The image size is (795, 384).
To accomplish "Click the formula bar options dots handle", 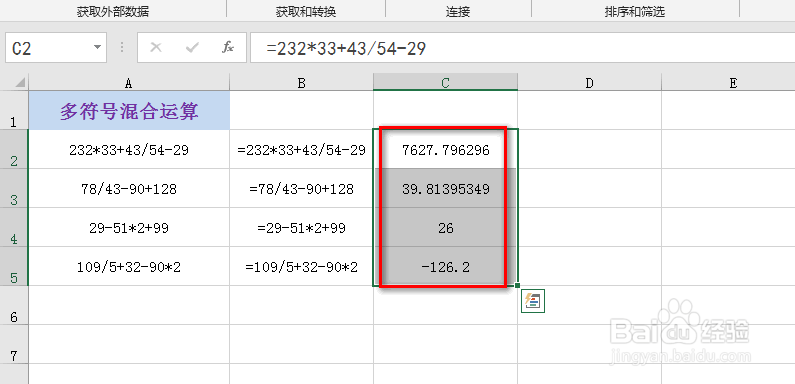I will click(x=122, y=48).
